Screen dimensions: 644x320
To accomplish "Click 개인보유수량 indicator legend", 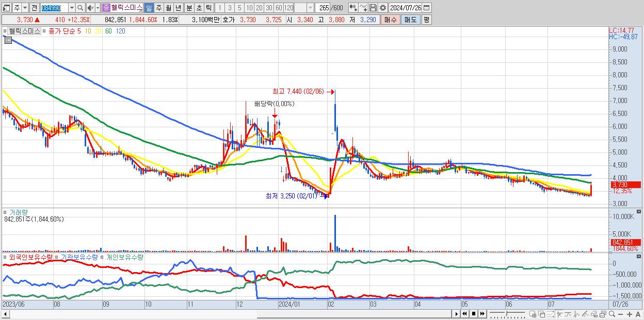I will pos(125,257).
